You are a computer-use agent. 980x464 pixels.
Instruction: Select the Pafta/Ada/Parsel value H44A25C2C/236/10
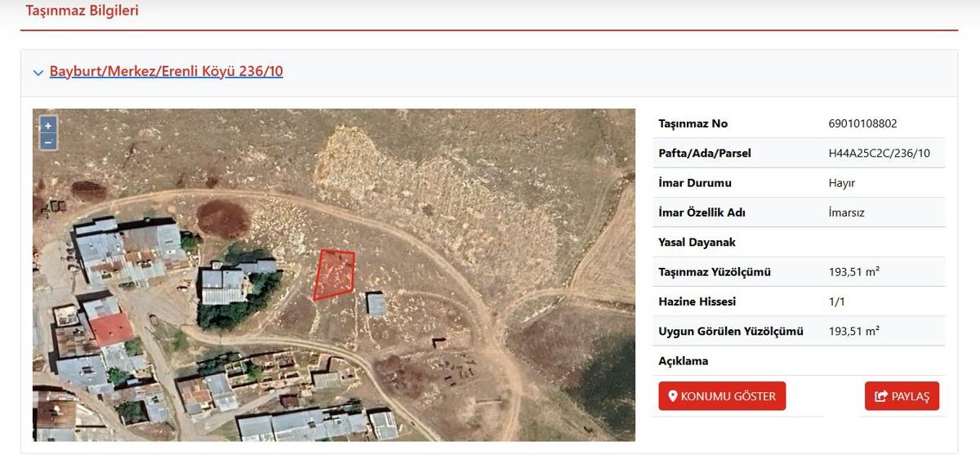[879, 154]
